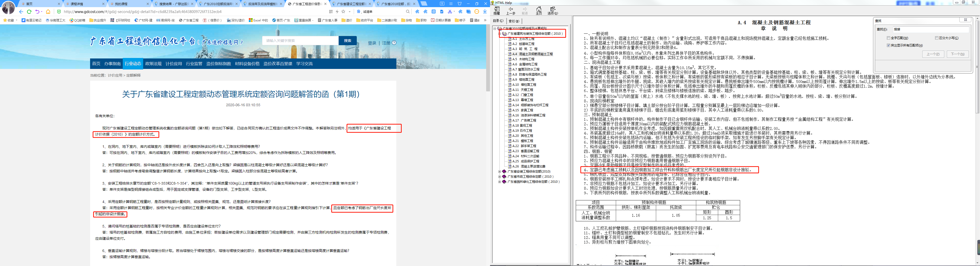The height and width of the screenshot is (266, 980).
Task: Switch to the 索引(N) tab in HTML Help
Action: point(514,21)
